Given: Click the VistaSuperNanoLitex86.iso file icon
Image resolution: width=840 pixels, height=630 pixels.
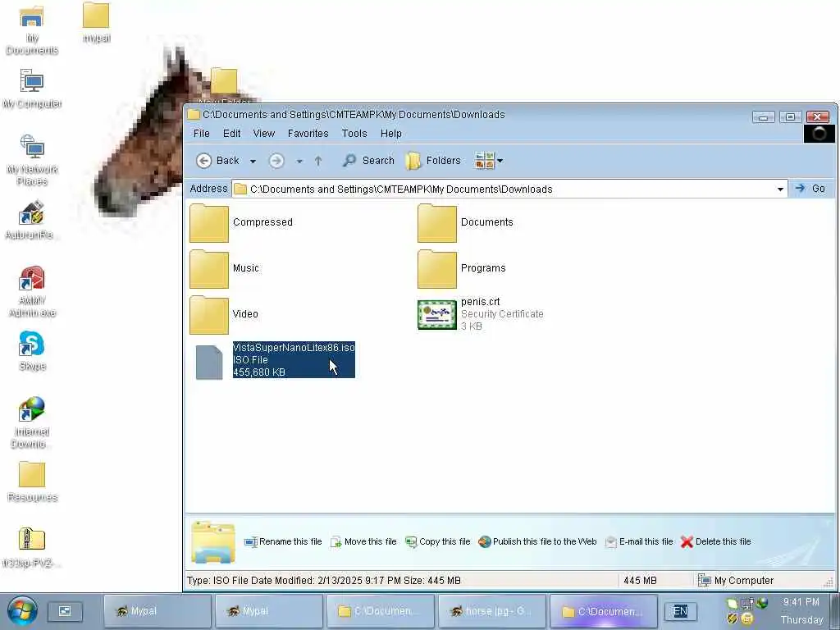Looking at the screenshot, I should pyautogui.click(x=209, y=362).
